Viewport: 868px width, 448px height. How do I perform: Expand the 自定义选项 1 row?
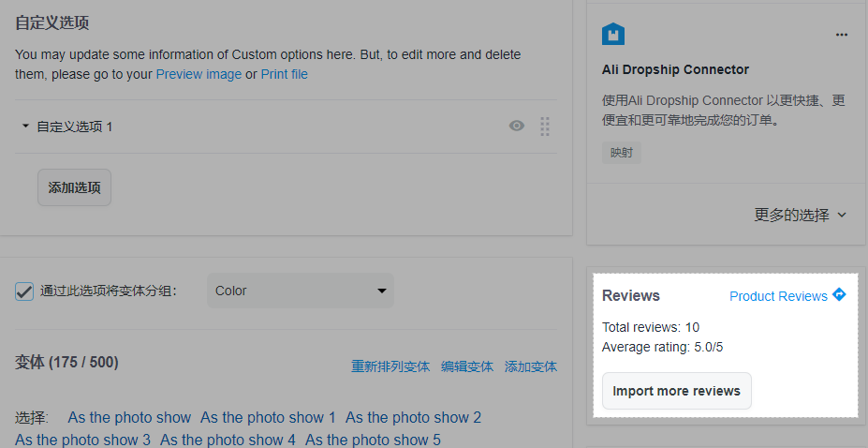click(26, 127)
